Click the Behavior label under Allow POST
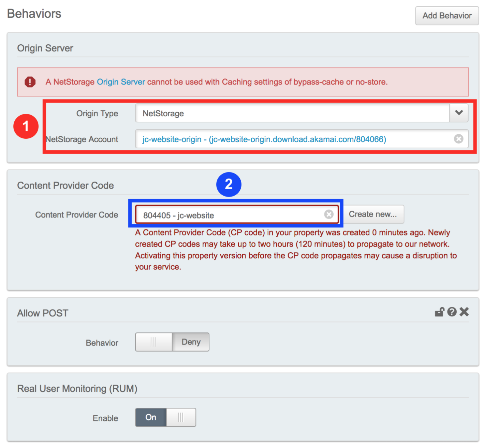This screenshot has width=485, height=448. pos(102,343)
